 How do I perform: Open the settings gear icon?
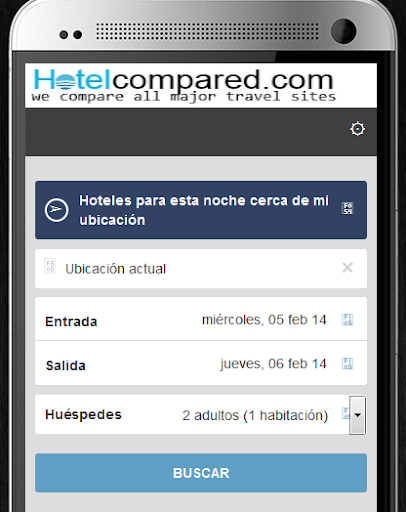point(357,129)
